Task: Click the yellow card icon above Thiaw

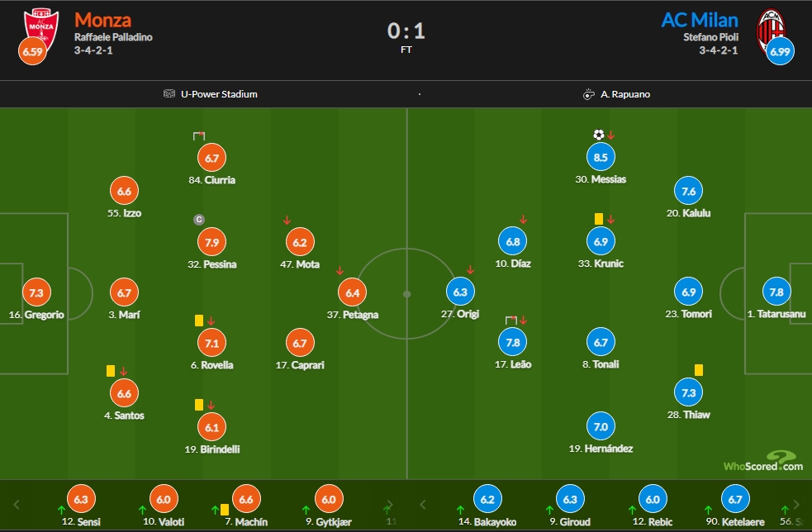Action: tap(699, 370)
